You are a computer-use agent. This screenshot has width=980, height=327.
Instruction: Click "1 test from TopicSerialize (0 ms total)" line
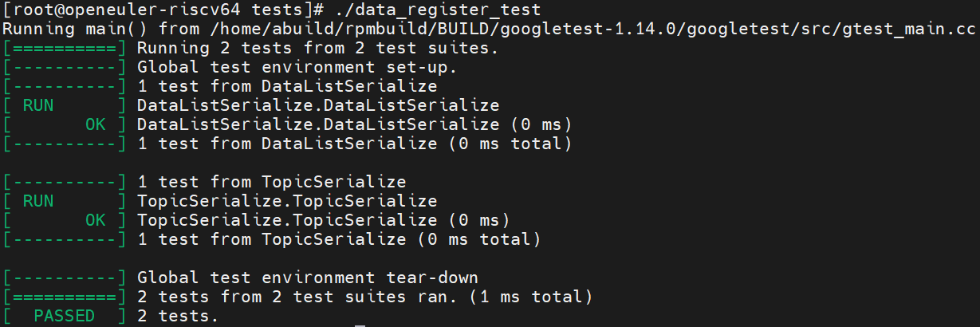point(339,239)
